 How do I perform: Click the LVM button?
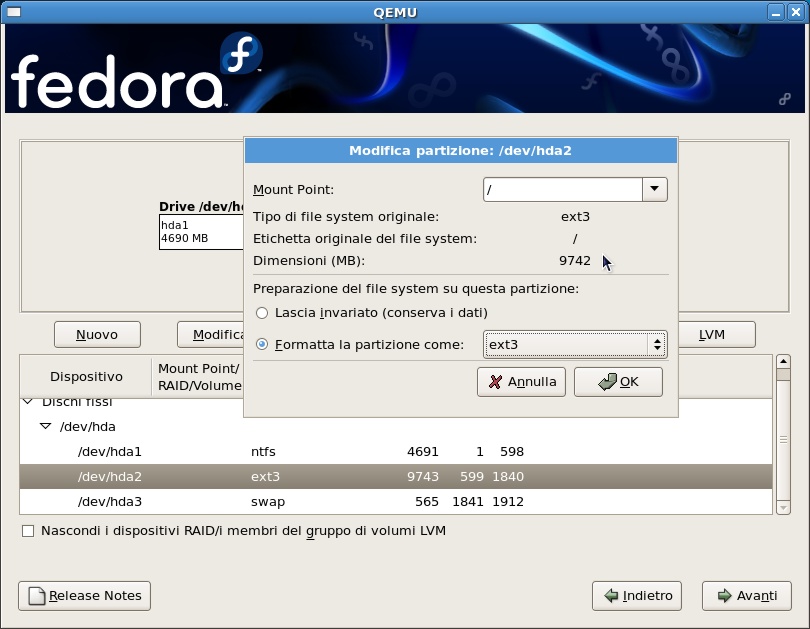coord(717,335)
